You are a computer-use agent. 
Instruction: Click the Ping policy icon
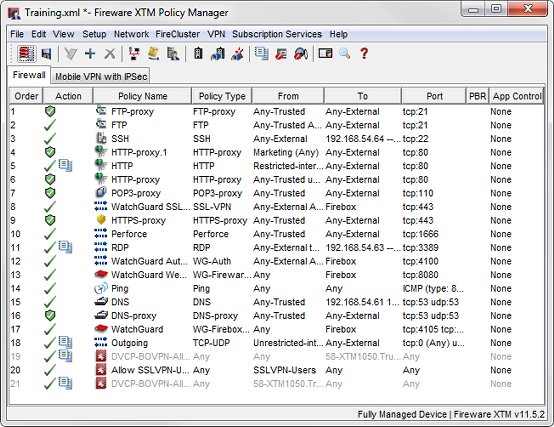[101, 288]
